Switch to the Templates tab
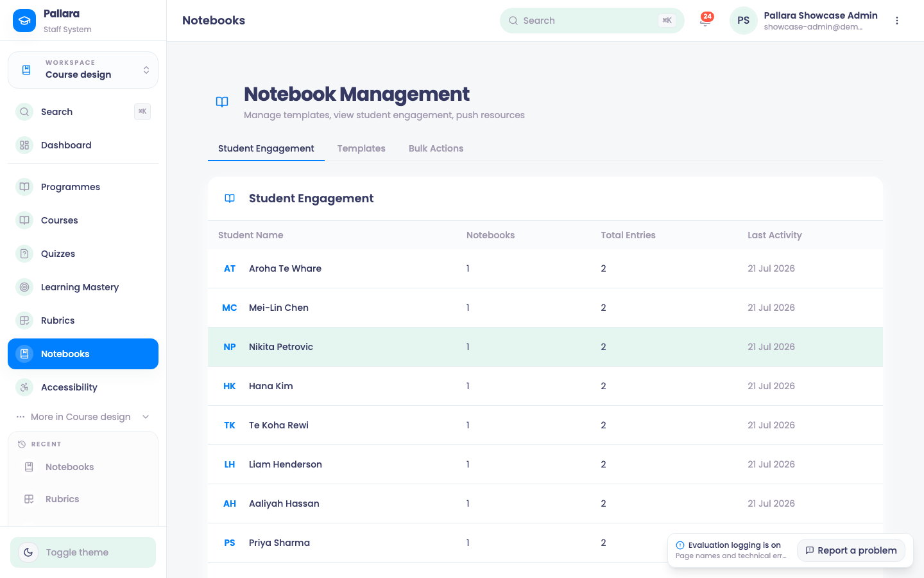924x578 pixels. click(361, 148)
